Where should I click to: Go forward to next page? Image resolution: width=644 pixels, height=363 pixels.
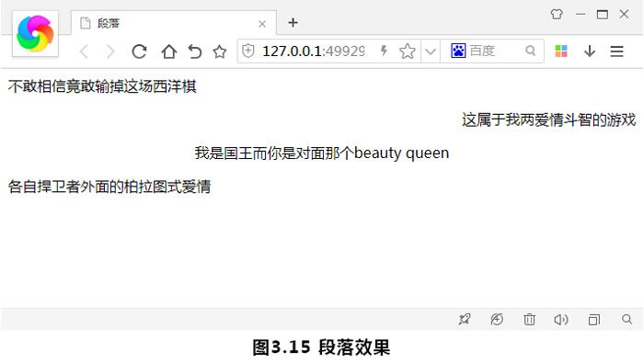pos(110,51)
